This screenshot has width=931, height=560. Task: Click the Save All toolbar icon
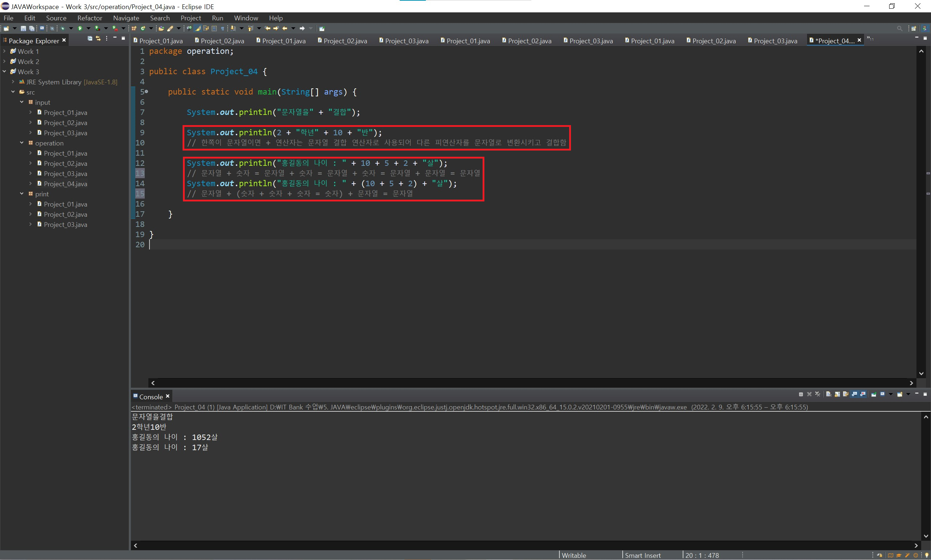coord(32,28)
